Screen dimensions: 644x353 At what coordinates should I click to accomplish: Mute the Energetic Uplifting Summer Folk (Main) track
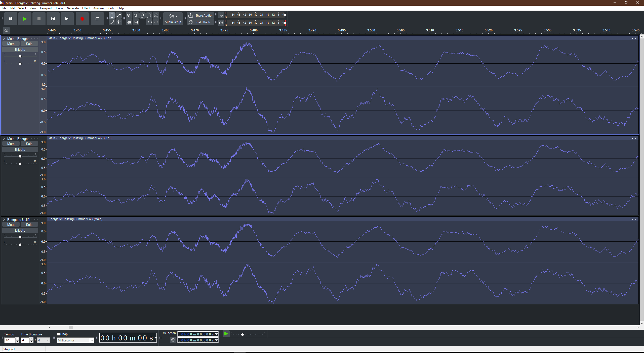click(x=11, y=225)
